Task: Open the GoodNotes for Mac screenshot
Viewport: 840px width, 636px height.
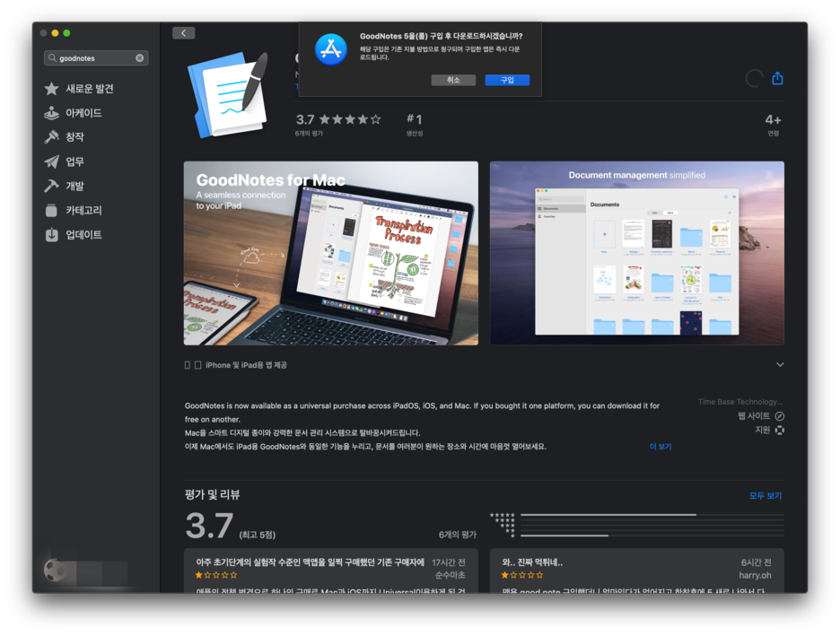Action: click(331, 253)
